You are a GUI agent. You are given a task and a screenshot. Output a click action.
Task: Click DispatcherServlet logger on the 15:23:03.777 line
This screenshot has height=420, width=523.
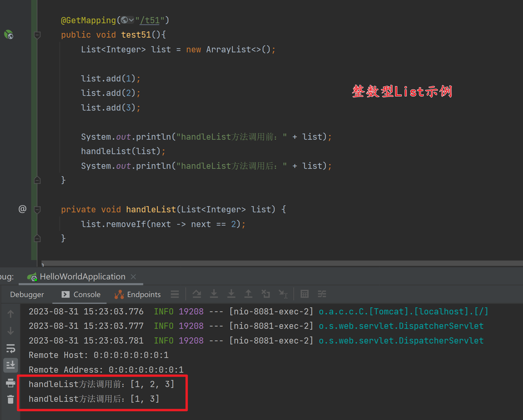click(x=401, y=326)
